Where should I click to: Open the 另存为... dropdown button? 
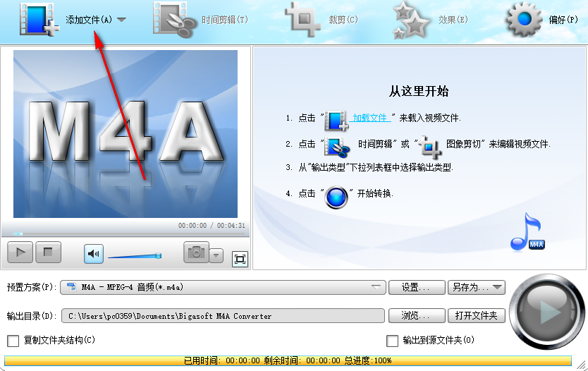pyautogui.click(x=476, y=288)
